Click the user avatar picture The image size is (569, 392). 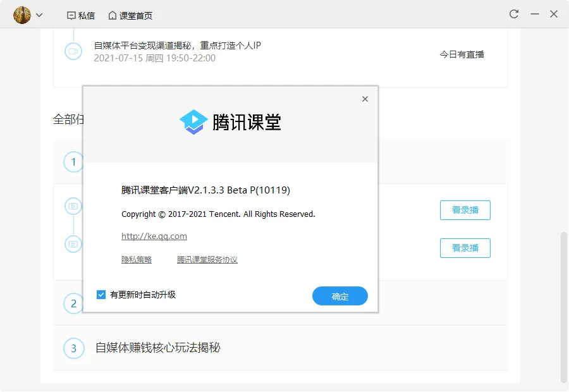(22, 15)
